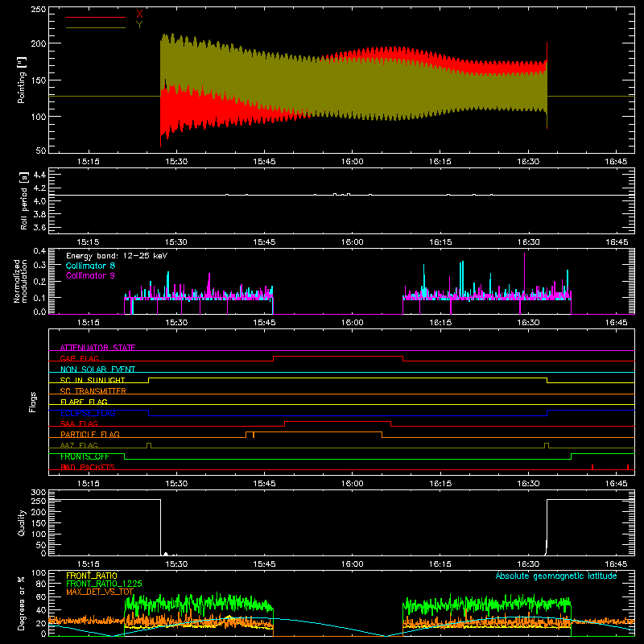Viewport: 644px width, 644px height.
Task: Select the red X legend line sample
Action: 96,17
